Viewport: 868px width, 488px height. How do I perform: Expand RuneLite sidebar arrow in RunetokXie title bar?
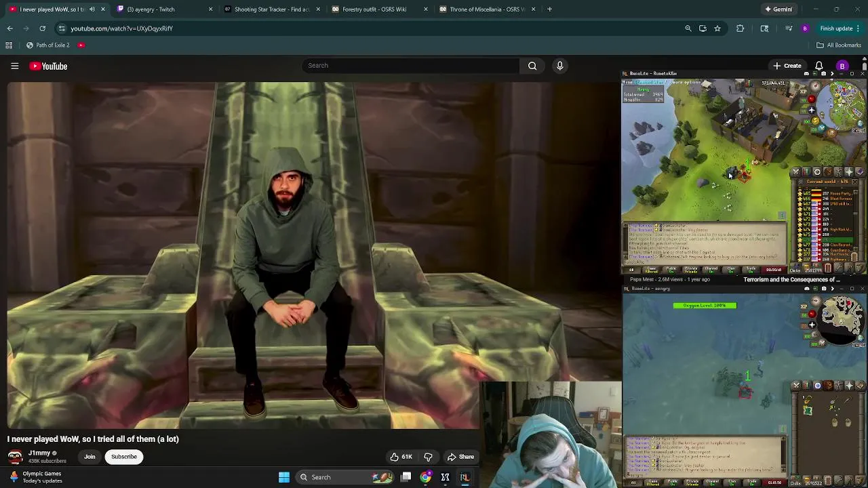(832, 73)
